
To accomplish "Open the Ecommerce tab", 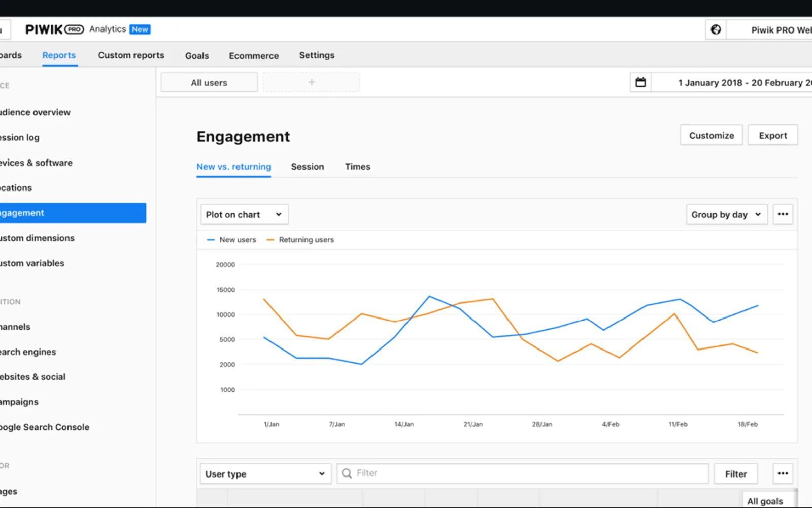I will [254, 56].
